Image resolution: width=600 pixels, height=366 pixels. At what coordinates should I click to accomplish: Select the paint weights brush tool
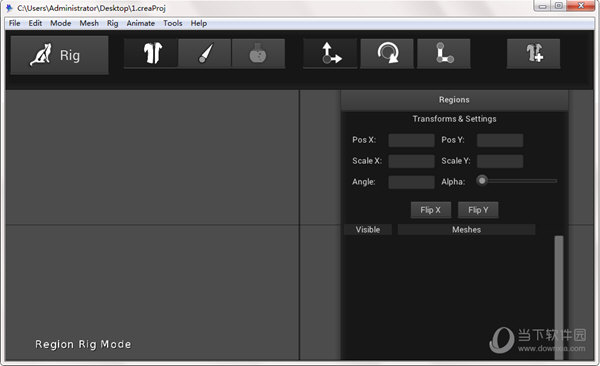[205, 53]
